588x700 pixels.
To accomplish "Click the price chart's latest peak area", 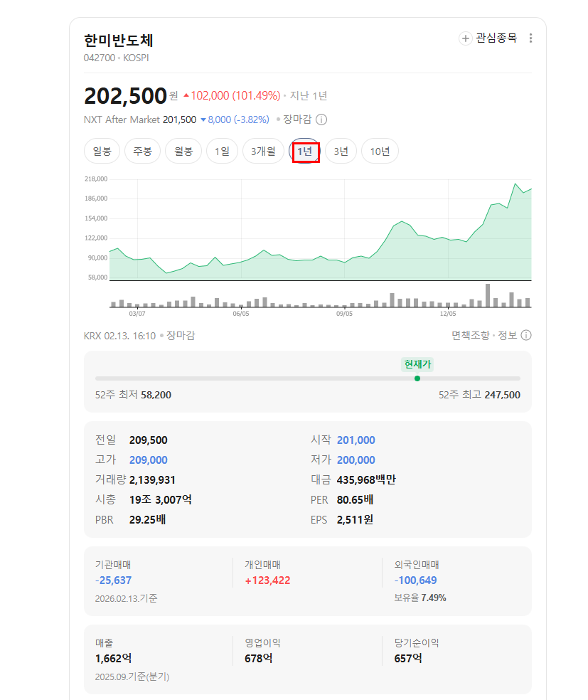I will tap(515, 184).
